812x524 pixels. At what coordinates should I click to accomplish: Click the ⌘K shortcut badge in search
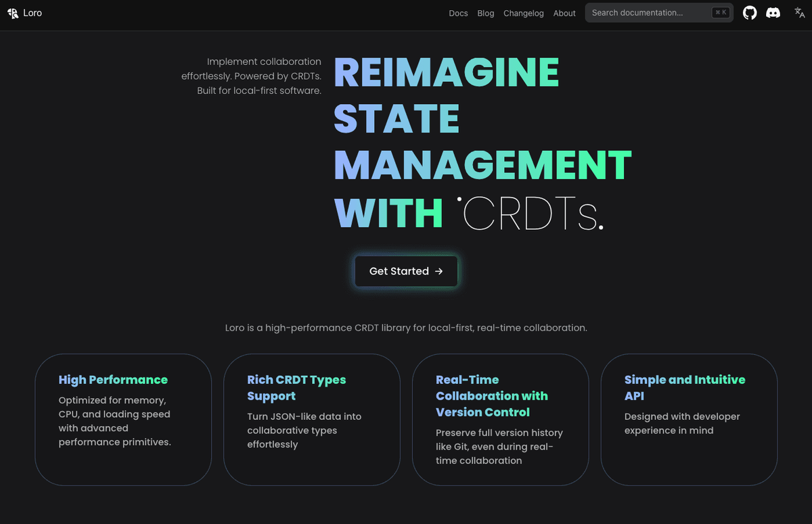[x=721, y=13]
